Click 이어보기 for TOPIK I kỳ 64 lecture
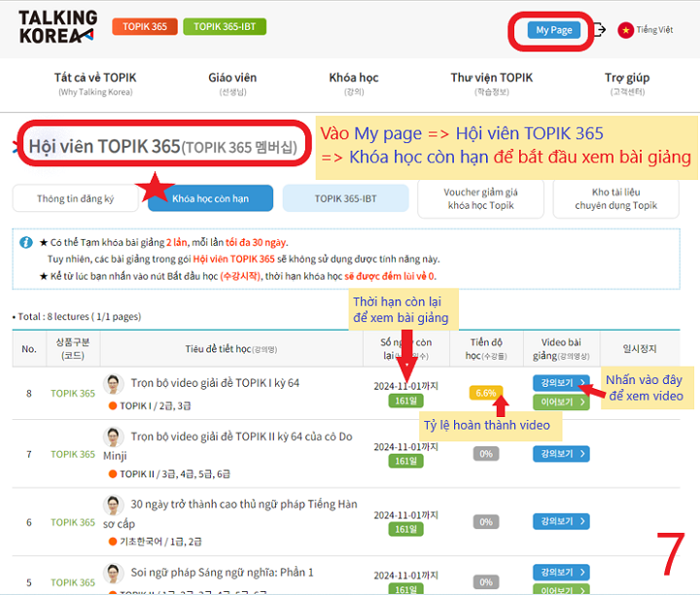This screenshot has width=700, height=595. 561,402
